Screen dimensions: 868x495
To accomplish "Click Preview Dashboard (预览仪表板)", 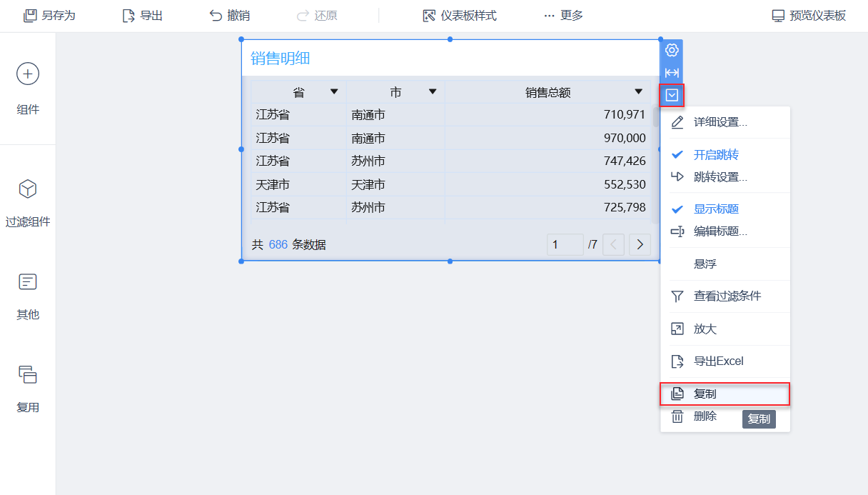I will point(809,16).
